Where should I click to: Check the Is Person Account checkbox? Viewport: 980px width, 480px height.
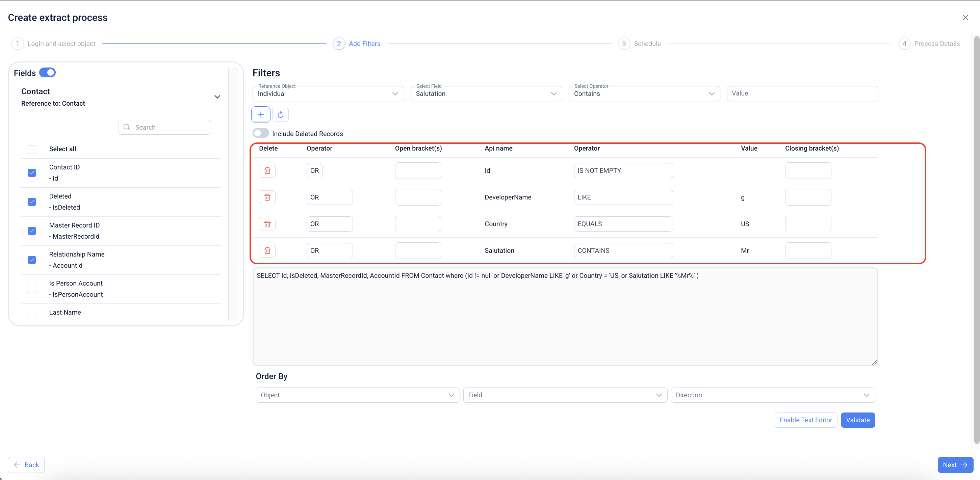click(32, 289)
